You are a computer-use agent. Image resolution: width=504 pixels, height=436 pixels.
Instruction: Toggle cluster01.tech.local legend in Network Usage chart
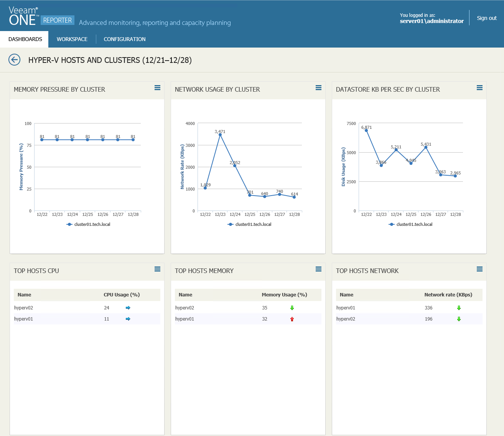(250, 224)
